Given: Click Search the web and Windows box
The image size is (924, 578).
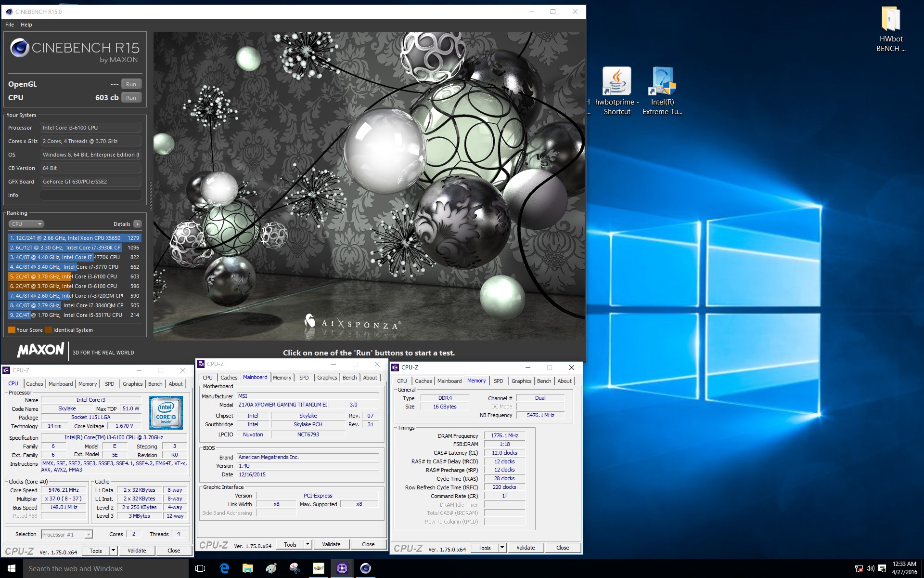Looking at the screenshot, I should click(x=106, y=568).
